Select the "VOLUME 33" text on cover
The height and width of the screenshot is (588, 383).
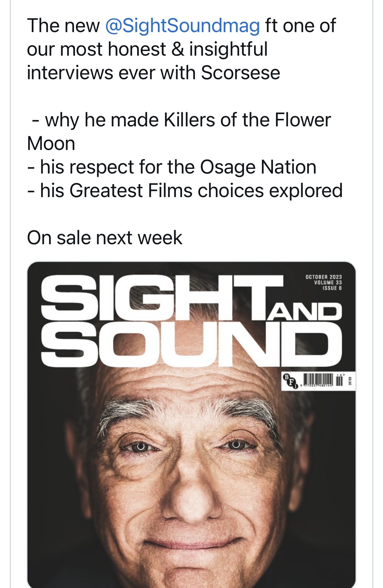click(x=328, y=283)
